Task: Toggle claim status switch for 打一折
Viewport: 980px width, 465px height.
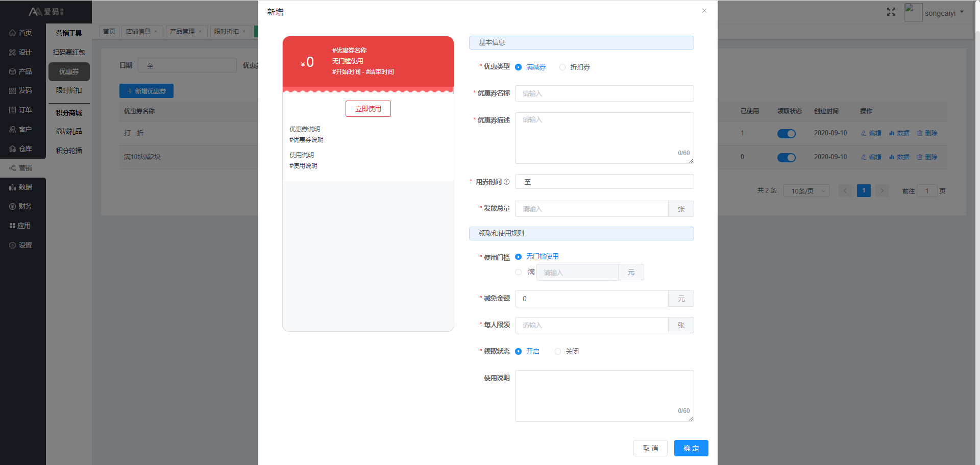Action: [787, 134]
